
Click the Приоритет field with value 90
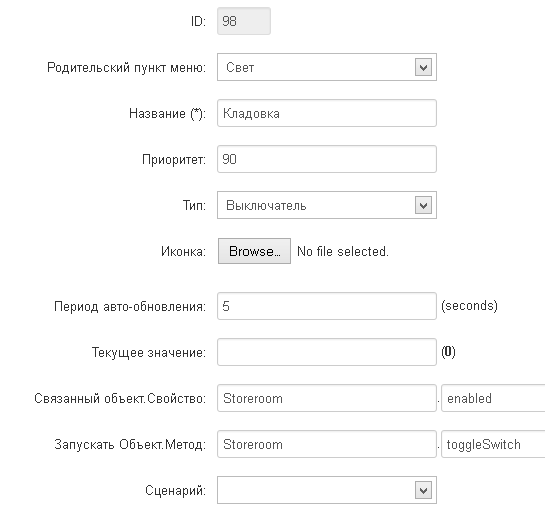tap(327, 159)
